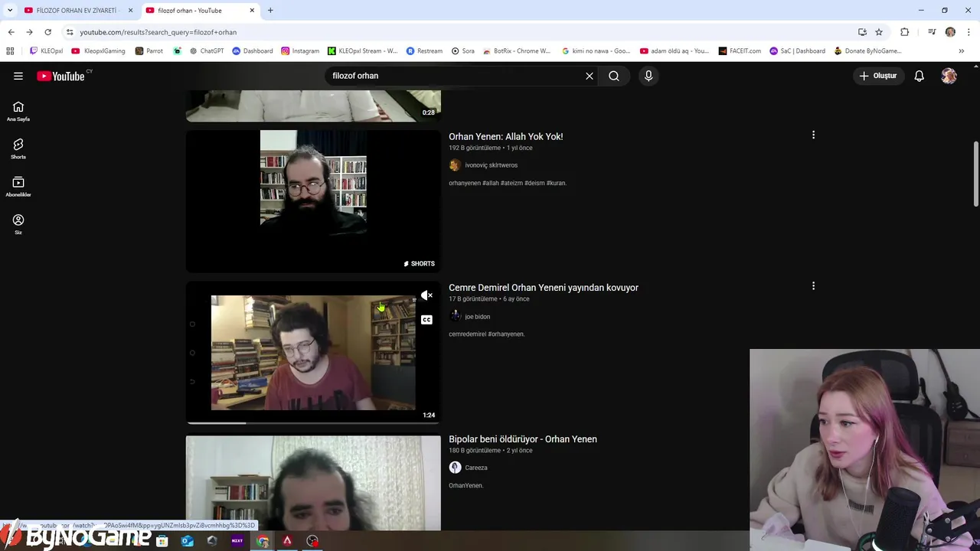Open the YouTube account avatar menu
Viewport: 980px width, 551px height.
(x=949, y=76)
